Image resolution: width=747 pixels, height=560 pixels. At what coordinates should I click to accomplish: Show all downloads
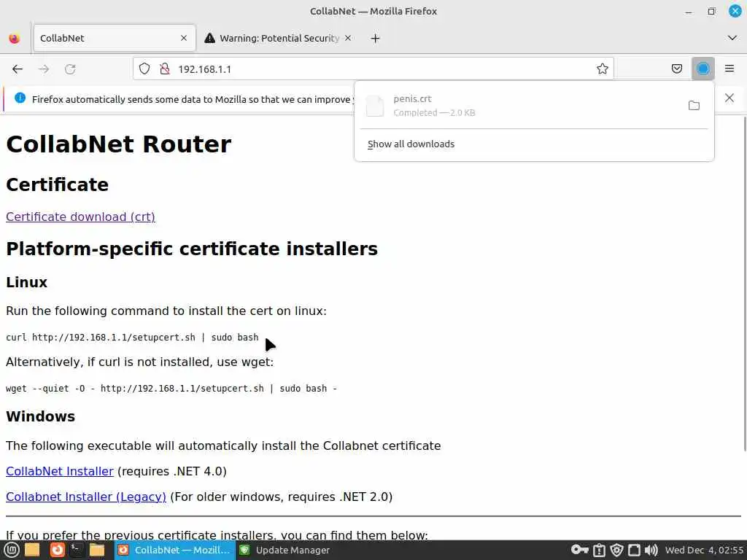point(411,144)
